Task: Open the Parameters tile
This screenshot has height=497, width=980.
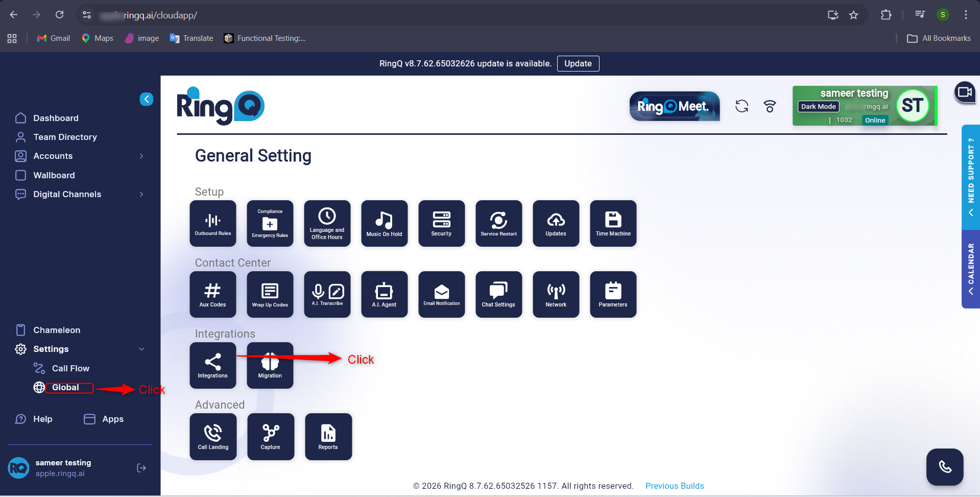Action: [613, 294]
